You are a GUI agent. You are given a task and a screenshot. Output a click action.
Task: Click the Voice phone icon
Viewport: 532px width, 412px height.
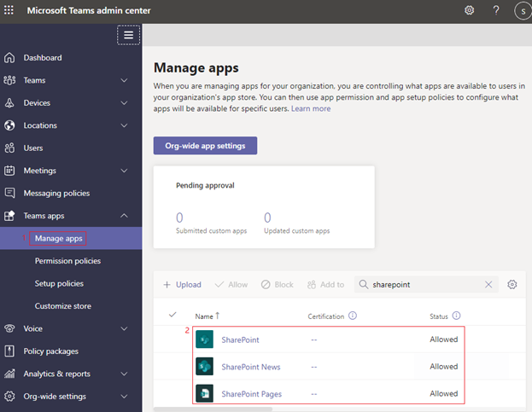tap(9, 328)
